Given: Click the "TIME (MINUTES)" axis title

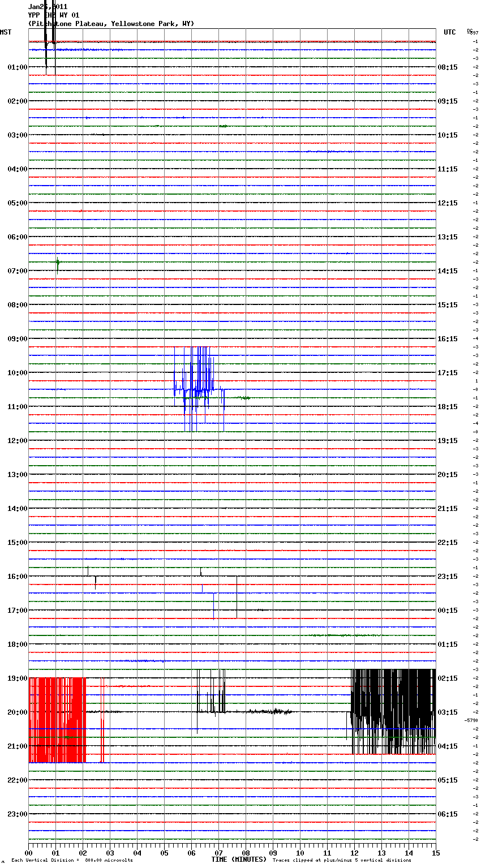Looking at the screenshot, I should 239,860.
